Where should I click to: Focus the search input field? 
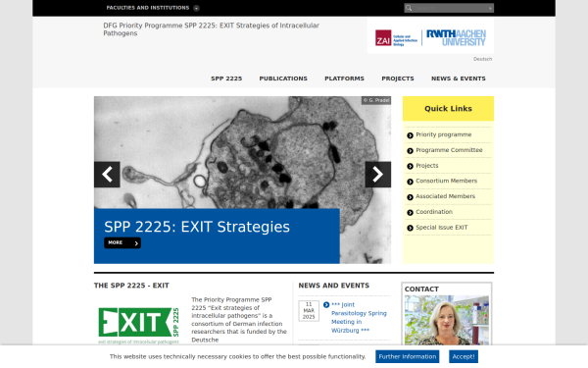450,8
